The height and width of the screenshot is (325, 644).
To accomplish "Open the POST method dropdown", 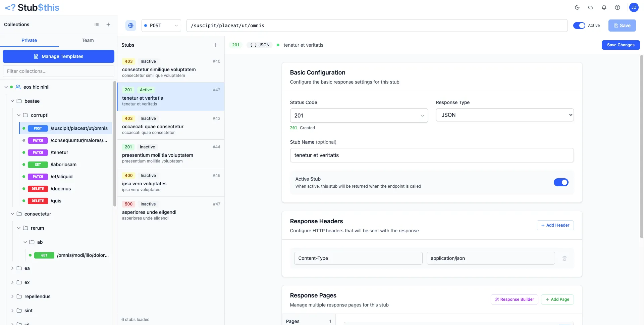I will [x=161, y=26].
